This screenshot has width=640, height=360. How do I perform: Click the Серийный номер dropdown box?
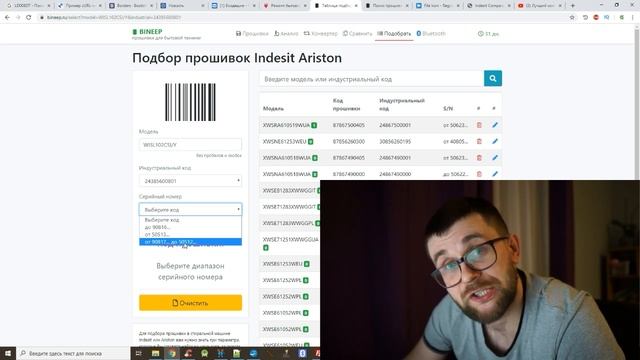[190, 209]
